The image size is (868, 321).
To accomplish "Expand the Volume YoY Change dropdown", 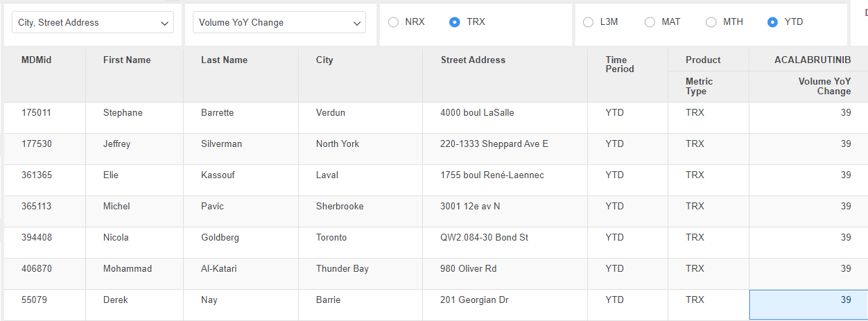I will [279, 23].
